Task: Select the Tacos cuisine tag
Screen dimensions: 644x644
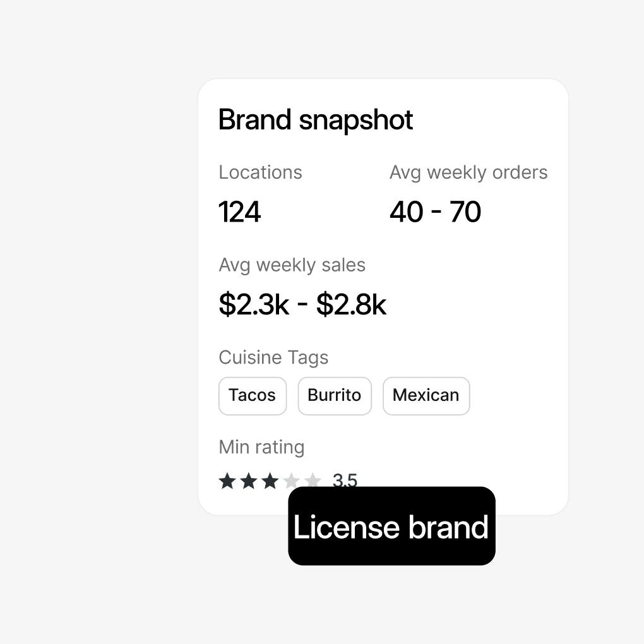Action: click(253, 396)
